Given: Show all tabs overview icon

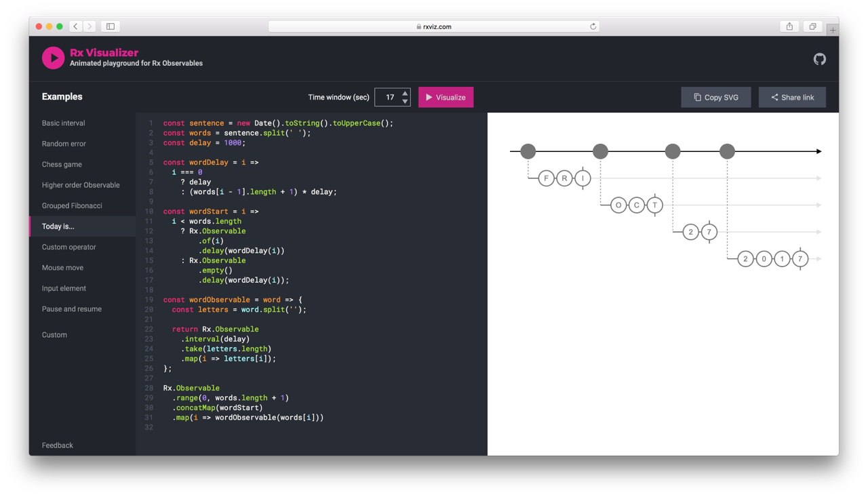Looking at the screenshot, I should [812, 26].
